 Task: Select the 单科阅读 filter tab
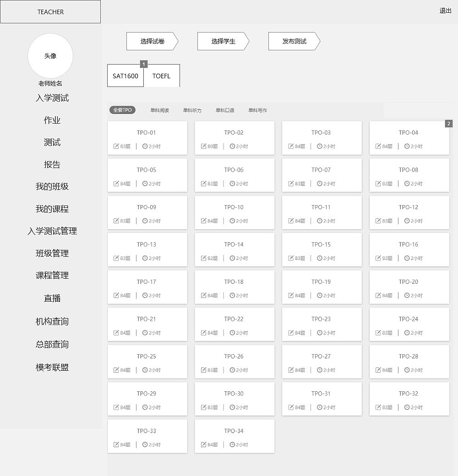[159, 110]
